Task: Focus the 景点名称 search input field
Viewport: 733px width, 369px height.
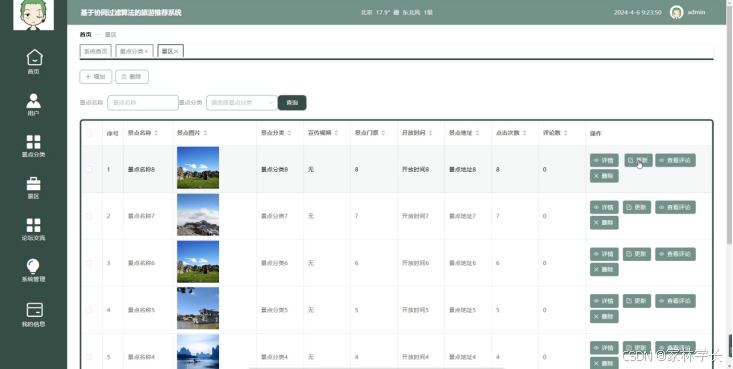Action: pos(143,102)
